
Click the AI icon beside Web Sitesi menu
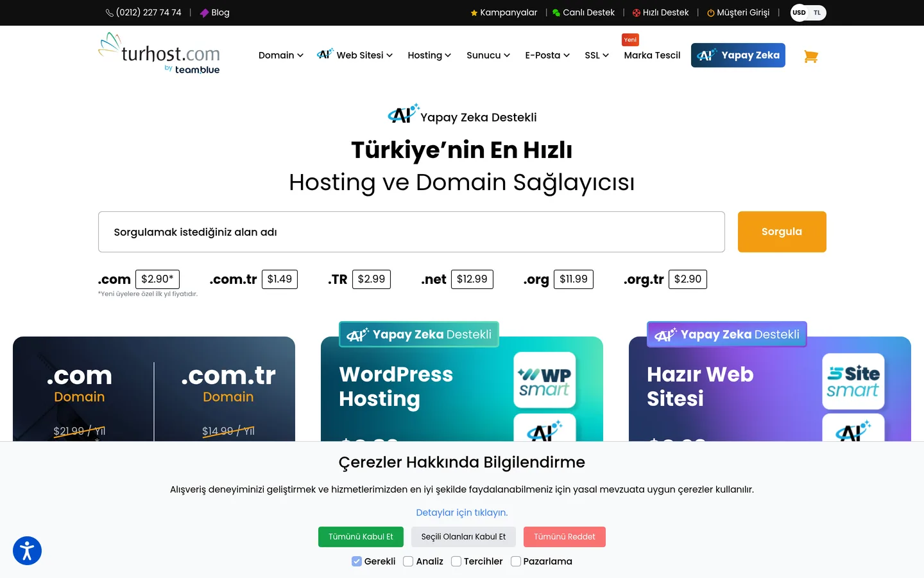pyautogui.click(x=325, y=54)
